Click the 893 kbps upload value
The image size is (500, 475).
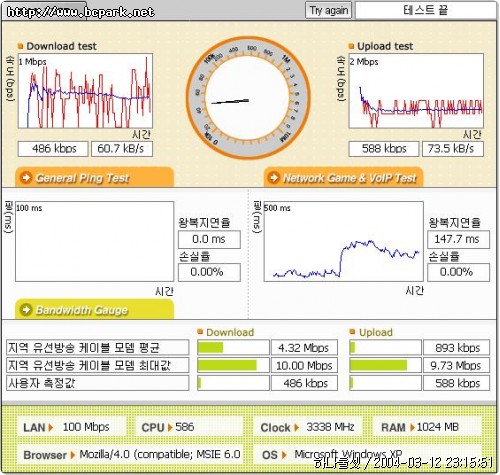point(457,347)
